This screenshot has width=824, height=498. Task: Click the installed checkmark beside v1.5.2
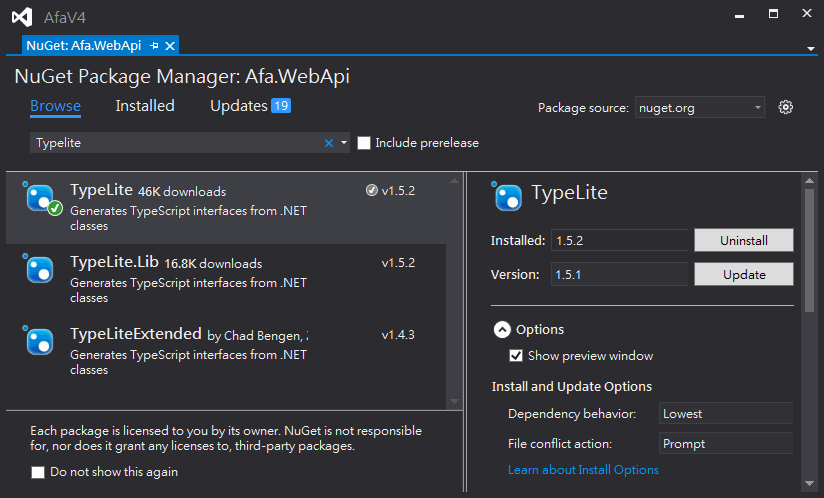(x=371, y=190)
